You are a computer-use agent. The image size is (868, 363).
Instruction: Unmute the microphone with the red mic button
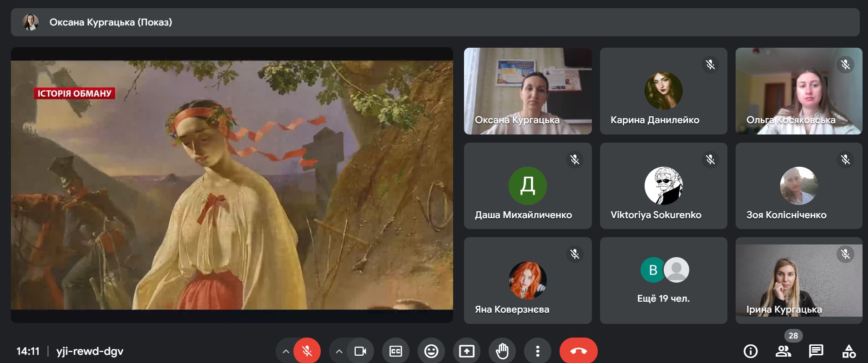(x=307, y=351)
